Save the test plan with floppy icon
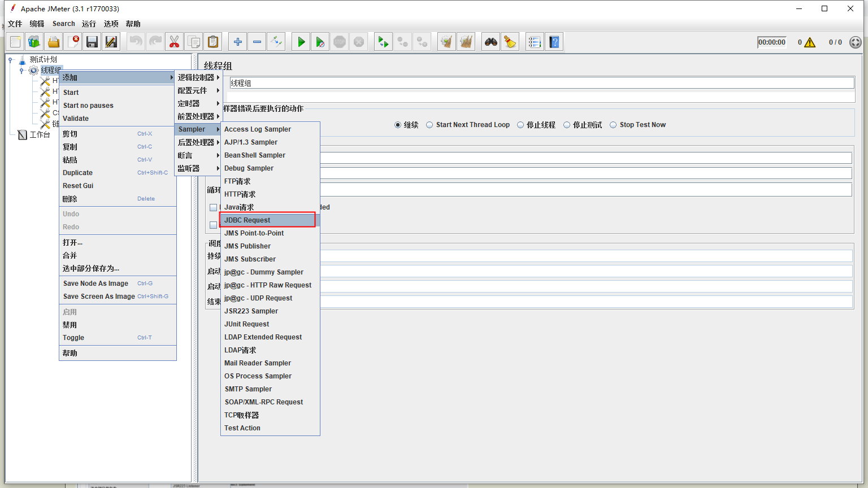 tap(92, 42)
